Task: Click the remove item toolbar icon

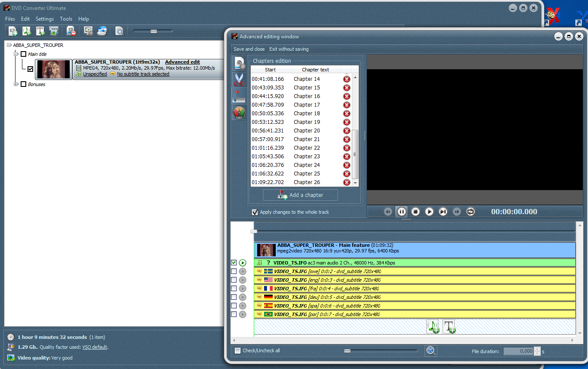Action: (x=71, y=31)
